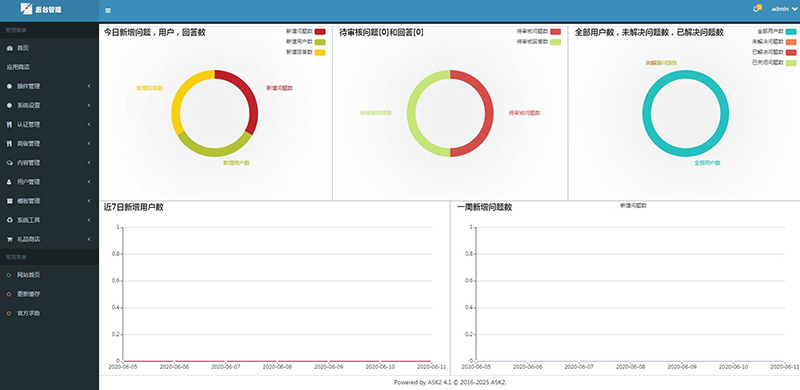Click the 用户管理 person icon
Image resolution: width=800 pixels, height=390 pixels.
(x=9, y=182)
